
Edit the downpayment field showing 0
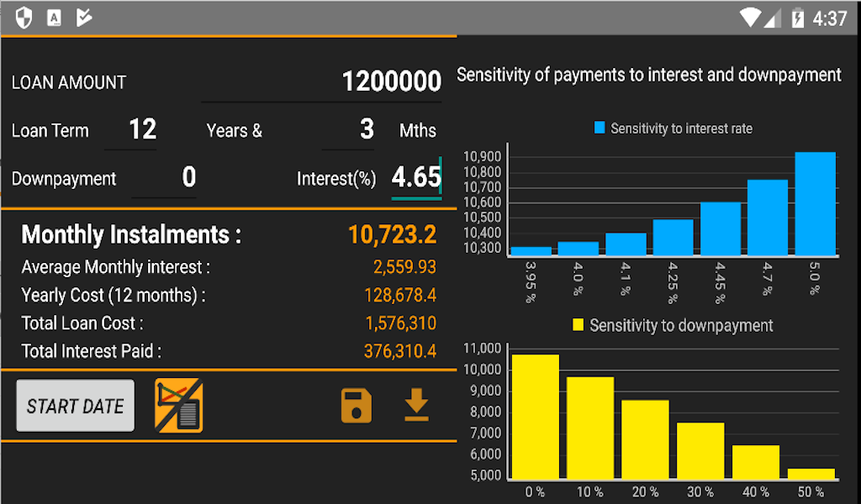[164, 177]
